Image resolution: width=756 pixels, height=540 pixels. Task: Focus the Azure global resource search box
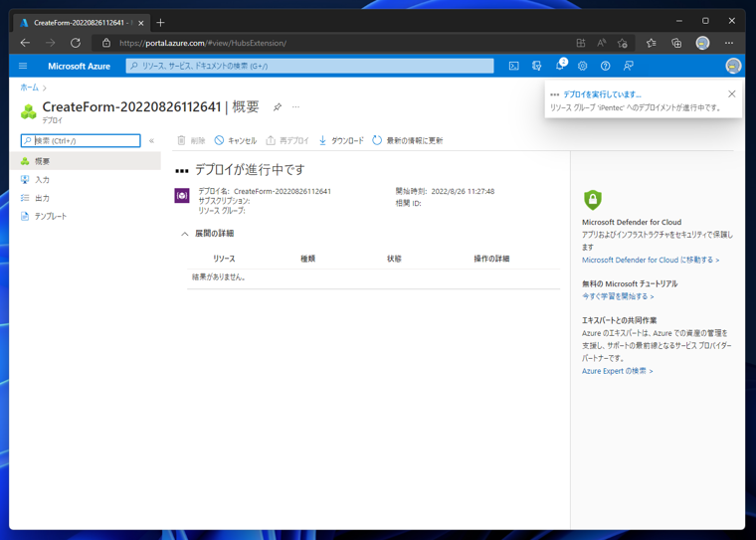[309, 66]
